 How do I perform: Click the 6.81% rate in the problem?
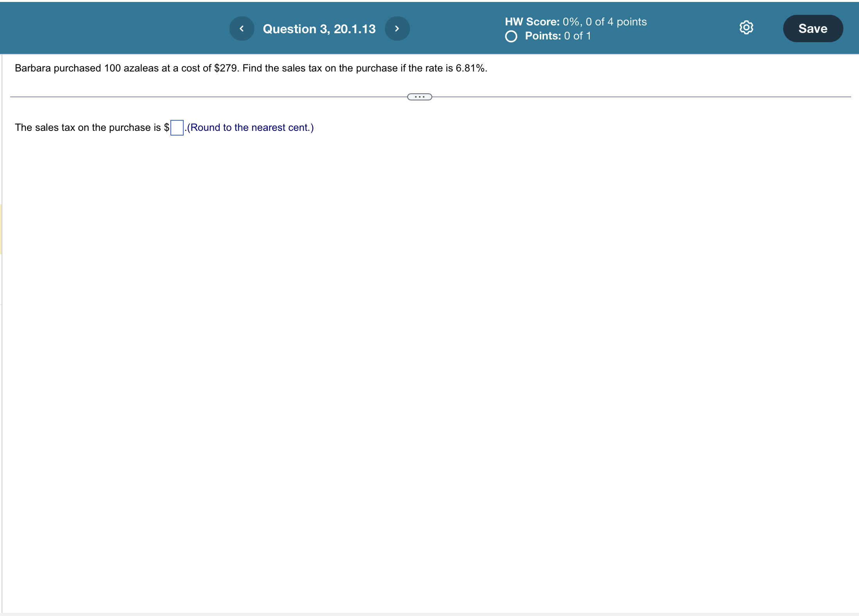(x=470, y=68)
